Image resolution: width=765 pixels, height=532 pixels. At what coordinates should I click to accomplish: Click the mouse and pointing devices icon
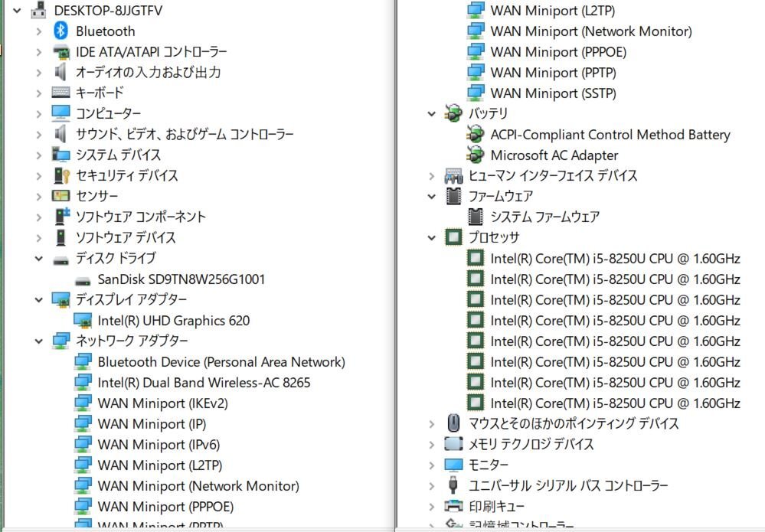click(x=453, y=423)
